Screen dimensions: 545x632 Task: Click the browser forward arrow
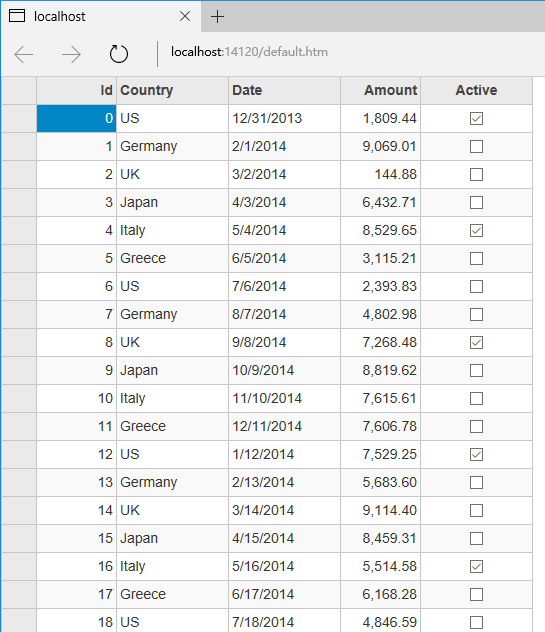pos(71,54)
